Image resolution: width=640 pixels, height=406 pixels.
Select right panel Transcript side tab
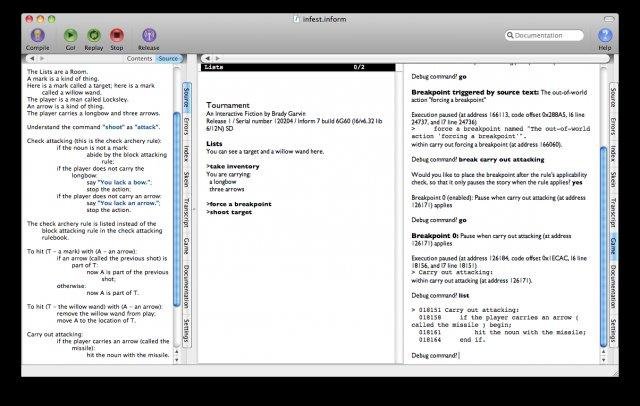tap(613, 213)
